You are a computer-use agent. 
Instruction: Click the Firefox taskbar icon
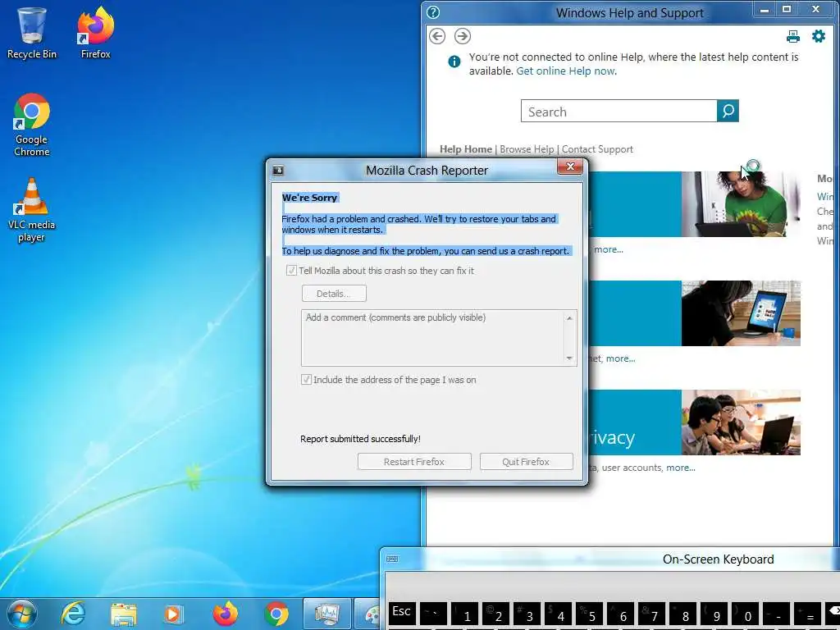(225, 614)
